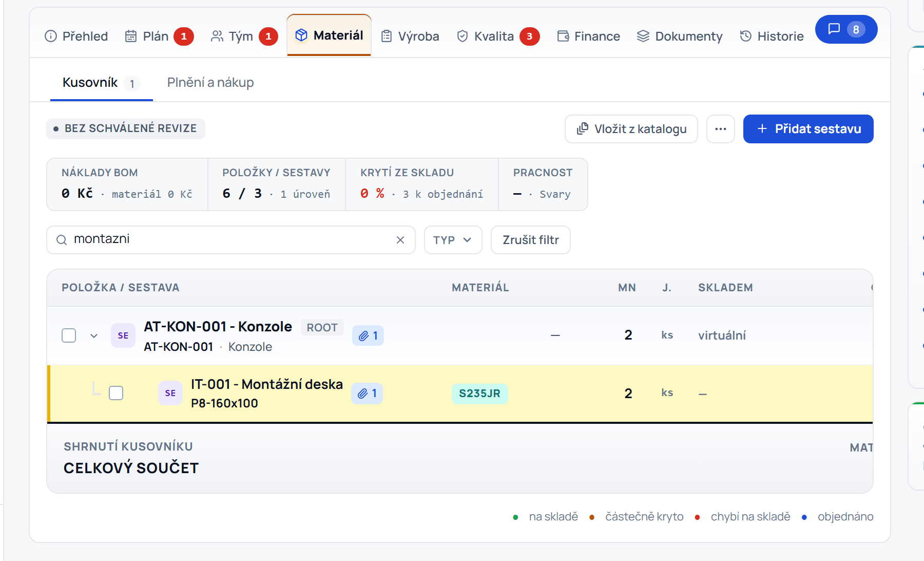924x561 pixels.
Task: Click the S235JR material tag
Action: (x=479, y=394)
